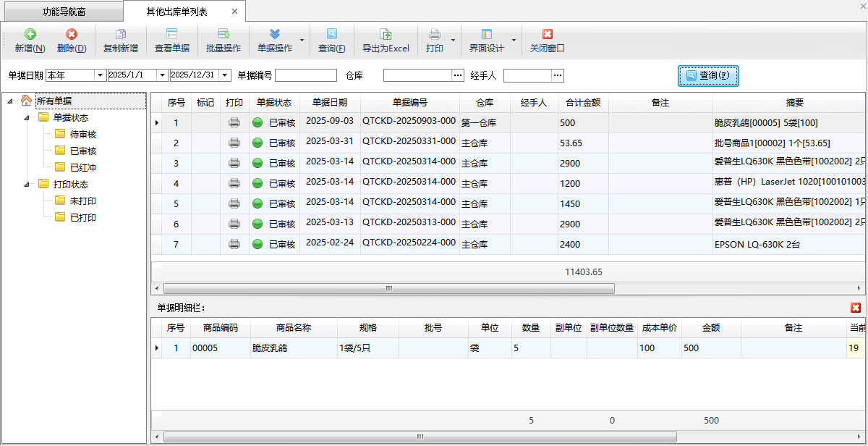Click the 新增(N) add icon

[x=30, y=35]
